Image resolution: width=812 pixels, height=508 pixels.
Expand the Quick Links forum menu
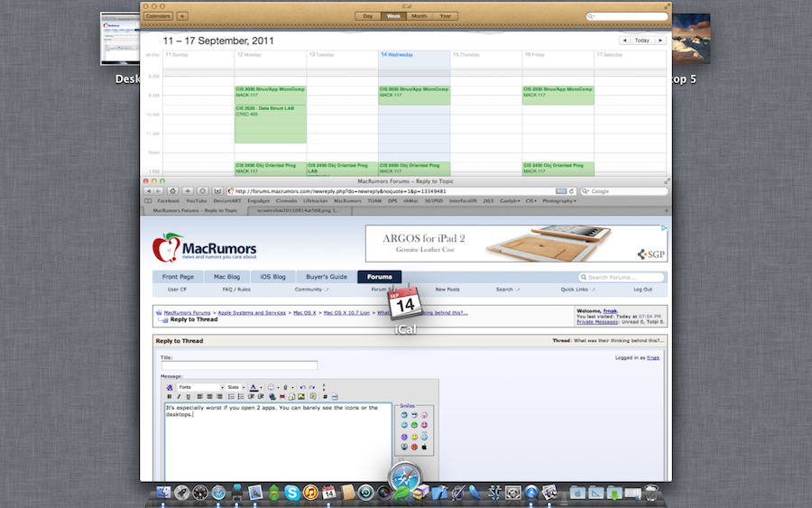click(x=577, y=290)
